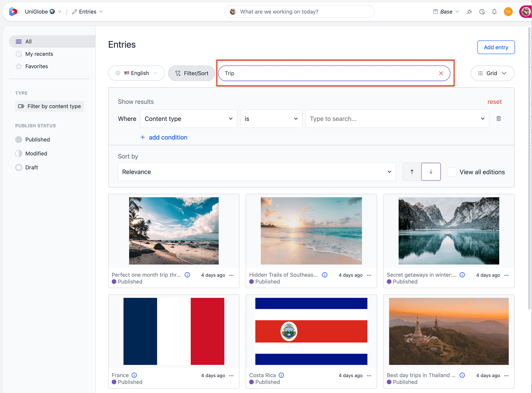Toggle the Filter/Sort panel

click(192, 73)
